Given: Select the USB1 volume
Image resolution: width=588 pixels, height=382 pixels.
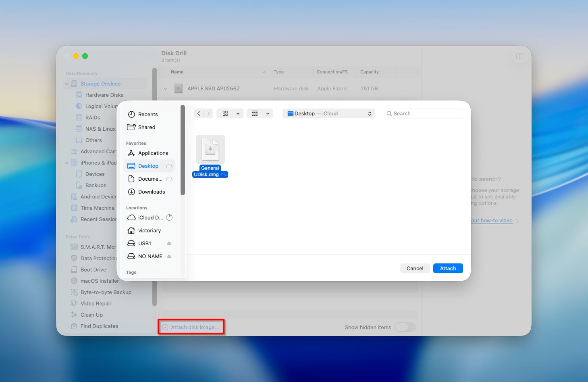Looking at the screenshot, I should [x=150, y=243].
